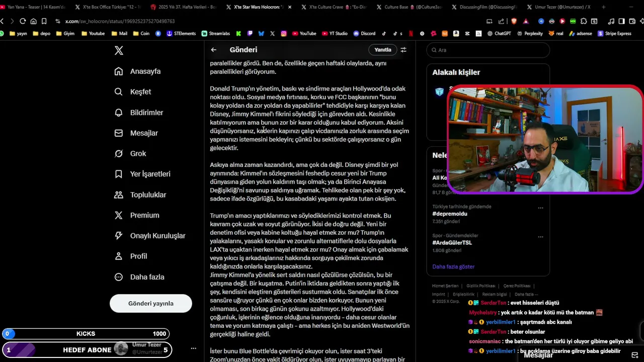Click Gönderi yayınla button

click(x=151, y=304)
